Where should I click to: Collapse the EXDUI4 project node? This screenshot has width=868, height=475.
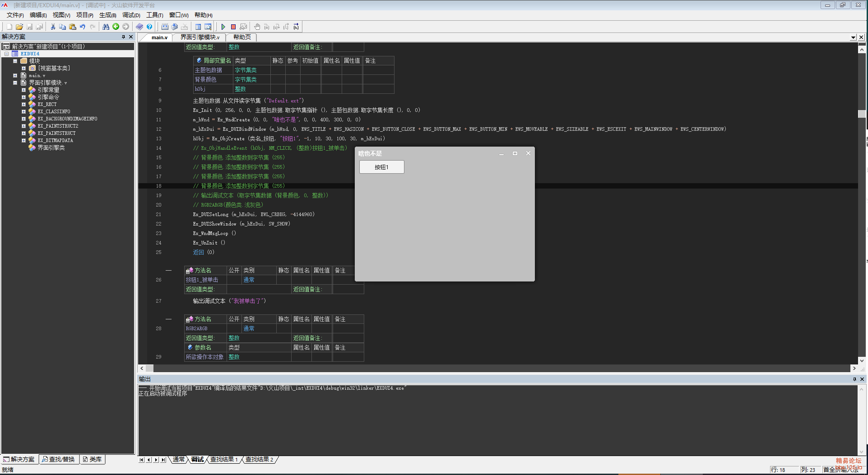coord(7,54)
